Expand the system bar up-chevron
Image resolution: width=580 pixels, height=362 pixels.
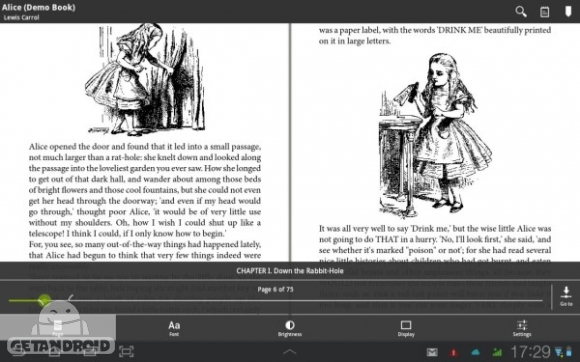point(290,352)
